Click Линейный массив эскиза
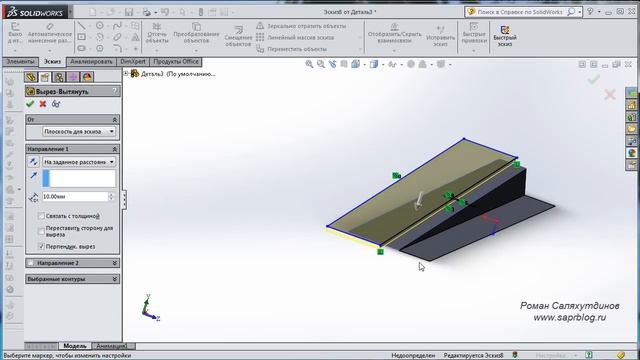The width and height of the screenshot is (640, 360). click(x=295, y=38)
